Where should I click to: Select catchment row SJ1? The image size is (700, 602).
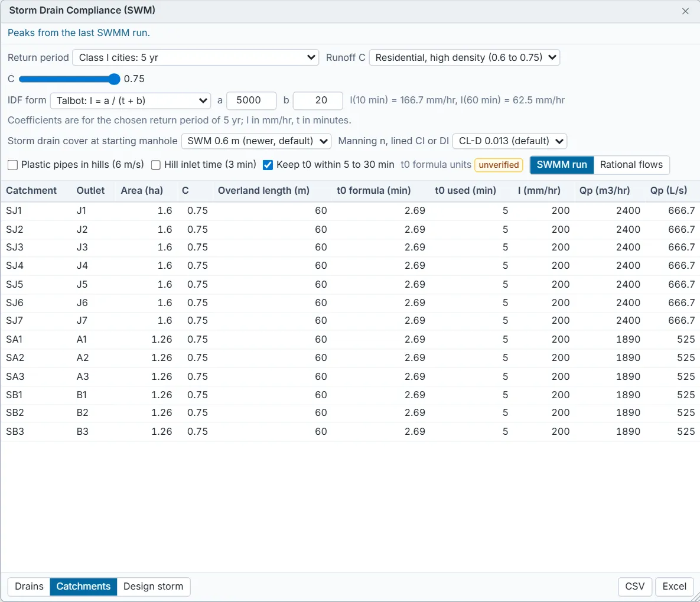coord(350,211)
